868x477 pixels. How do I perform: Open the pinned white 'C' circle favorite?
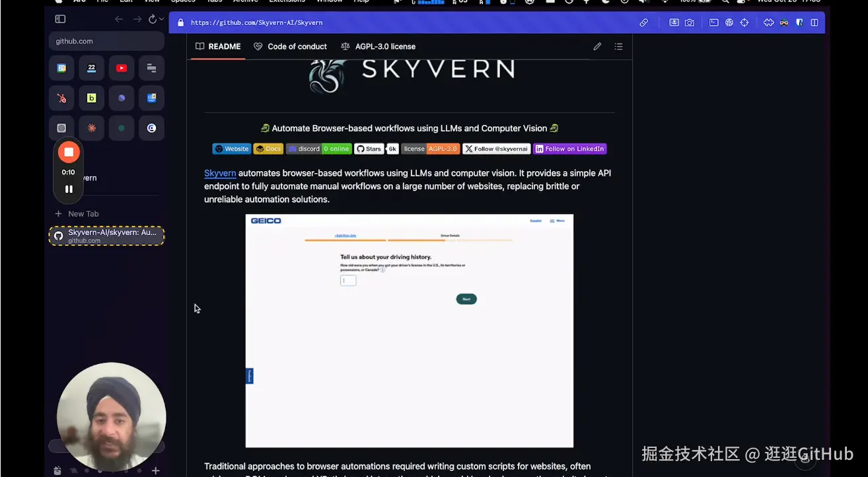point(152,128)
